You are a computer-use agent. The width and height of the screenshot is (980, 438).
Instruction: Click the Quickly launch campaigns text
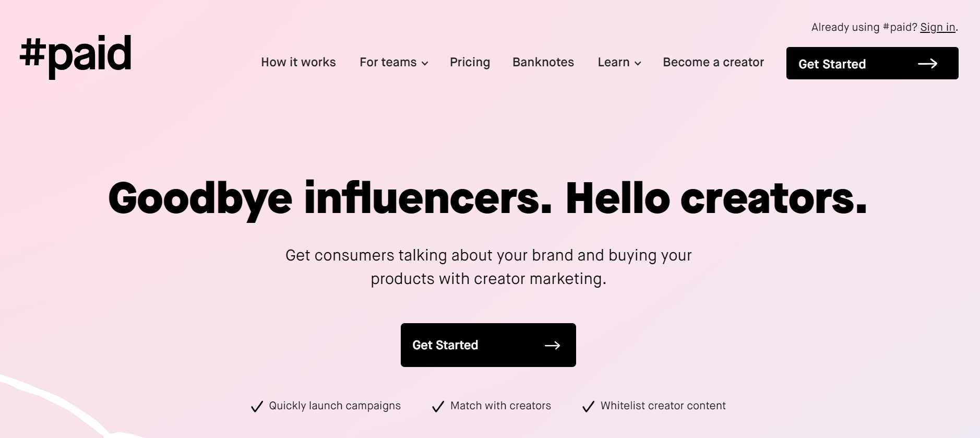(334, 406)
